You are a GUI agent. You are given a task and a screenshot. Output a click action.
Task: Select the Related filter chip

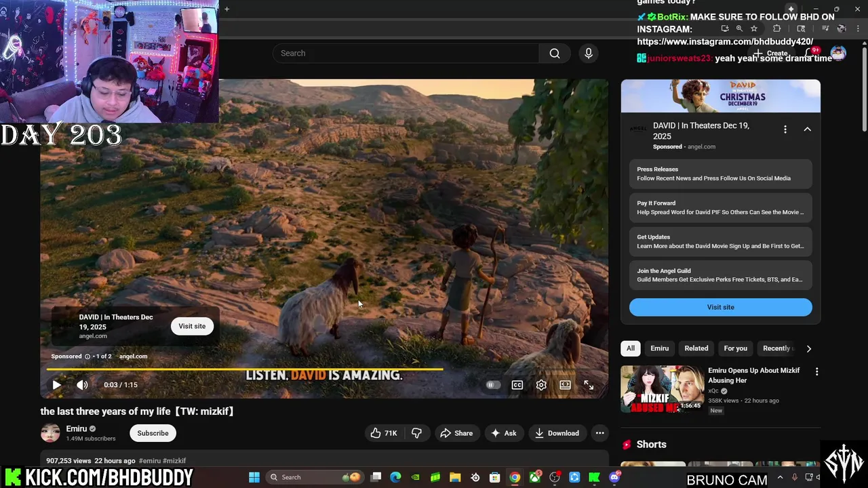point(696,348)
